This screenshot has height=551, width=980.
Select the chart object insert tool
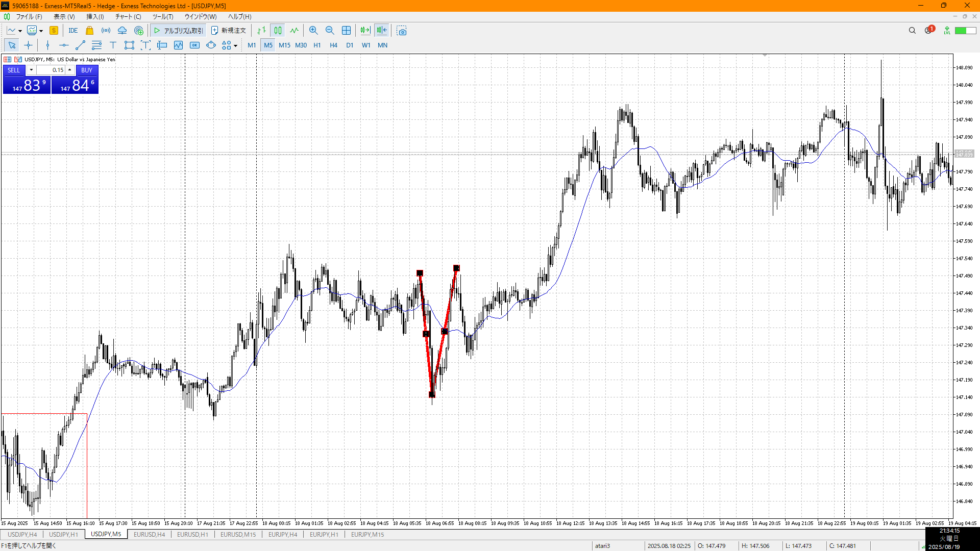pyautogui.click(x=178, y=45)
